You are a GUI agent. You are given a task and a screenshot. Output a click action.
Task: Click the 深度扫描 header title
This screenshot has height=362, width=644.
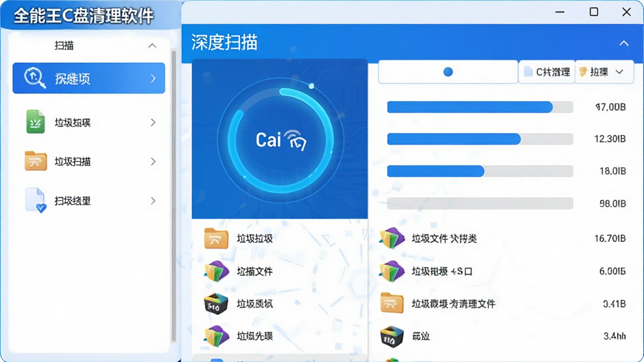click(x=225, y=43)
